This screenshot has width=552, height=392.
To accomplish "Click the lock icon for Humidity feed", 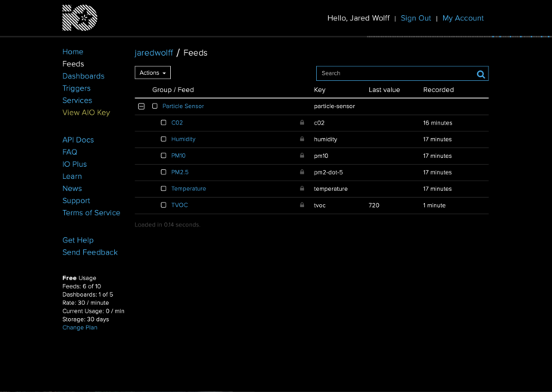I will 302,139.
